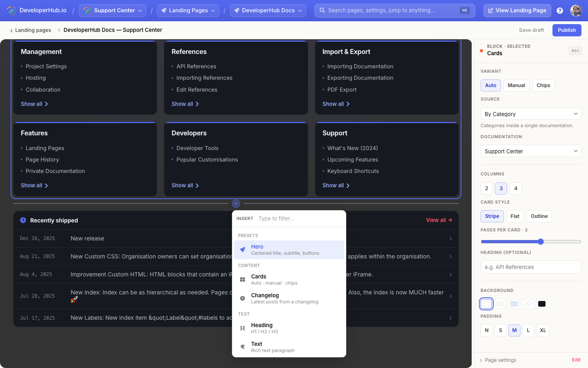The image size is (588, 368).
Task: Expand Show all in References card
Action: pyautogui.click(x=185, y=104)
